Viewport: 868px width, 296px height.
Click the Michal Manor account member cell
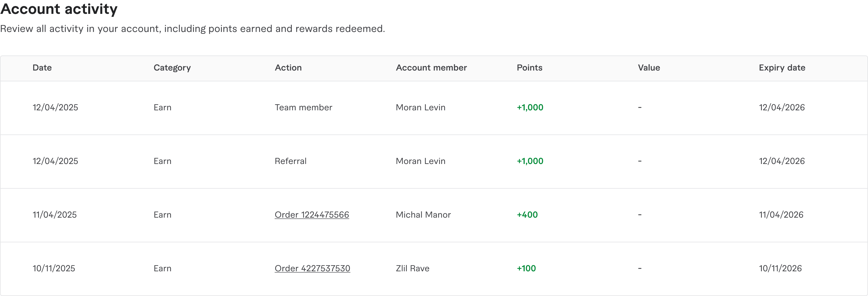[423, 215]
